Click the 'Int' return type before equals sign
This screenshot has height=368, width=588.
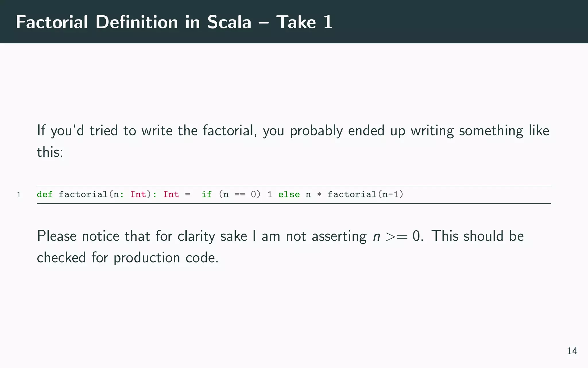point(171,195)
